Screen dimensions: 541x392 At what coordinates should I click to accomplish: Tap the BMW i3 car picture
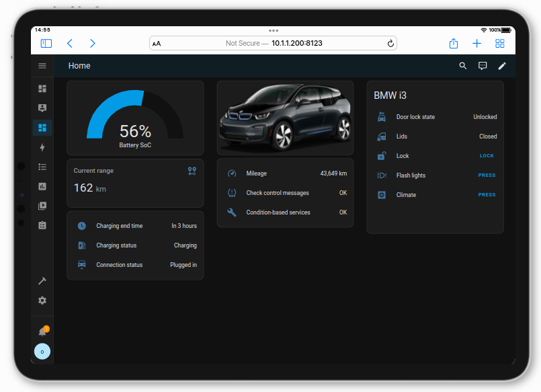(x=286, y=118)
